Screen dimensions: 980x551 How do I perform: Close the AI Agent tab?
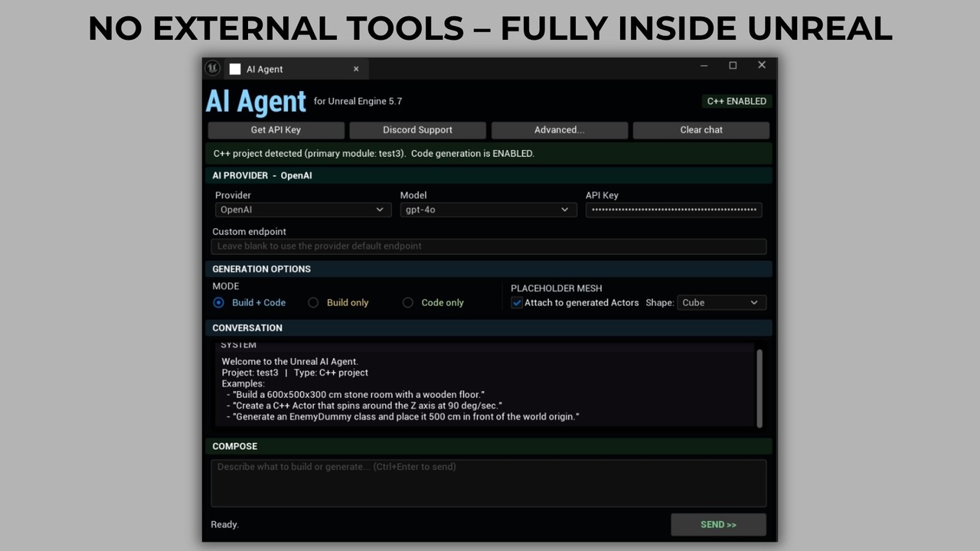coord(356,69)
